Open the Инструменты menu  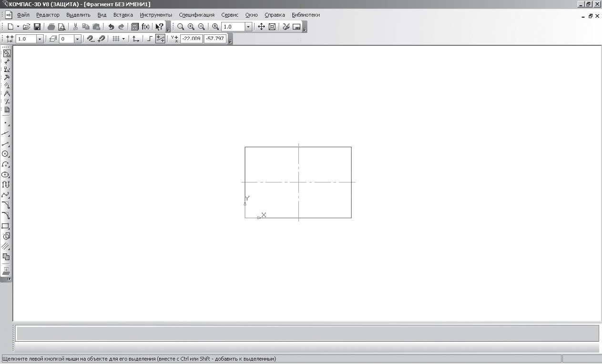(156, 15)
